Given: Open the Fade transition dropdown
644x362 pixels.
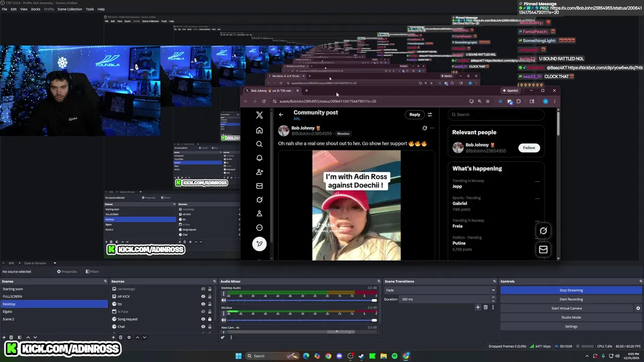Looking at the screenshot, I should coord(439,290).
